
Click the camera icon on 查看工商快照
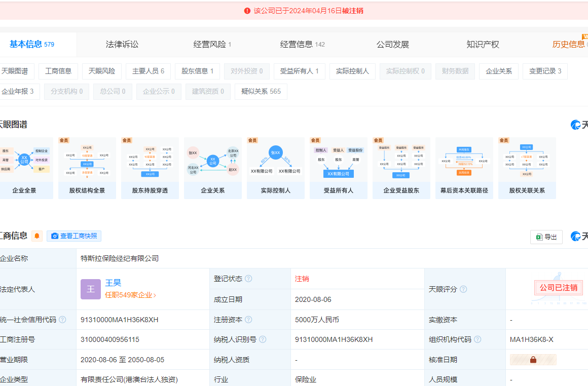pos(55,236)
